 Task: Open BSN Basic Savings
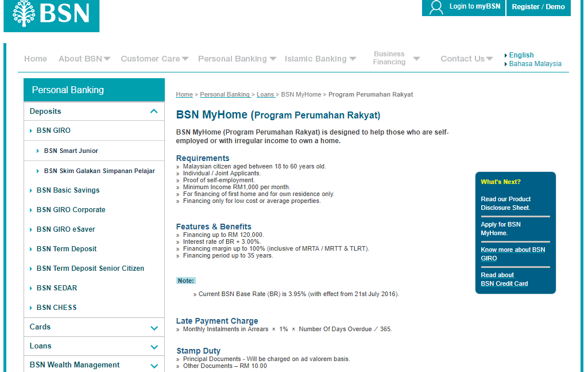tap(68, 190)
